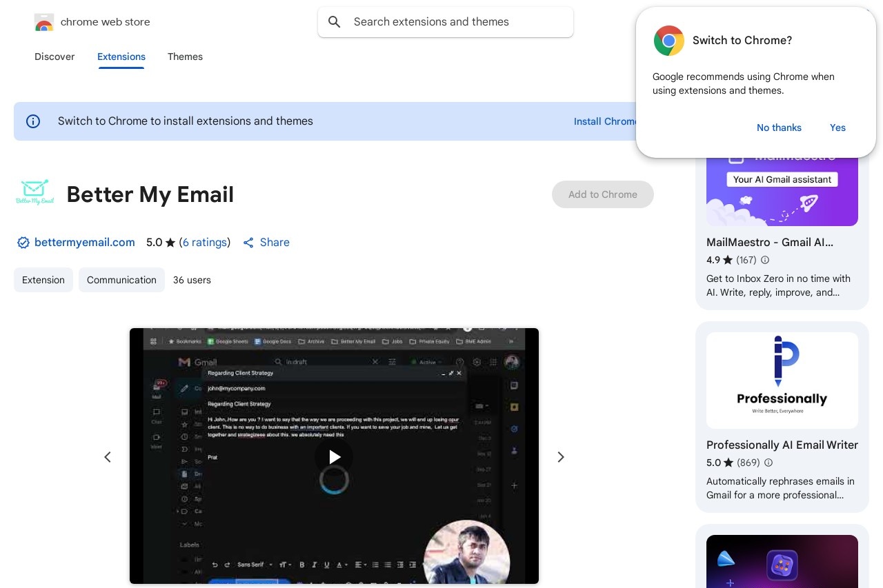The image size is (883, 588).
Task: Click the Extension chip
Action: [43, 280]
